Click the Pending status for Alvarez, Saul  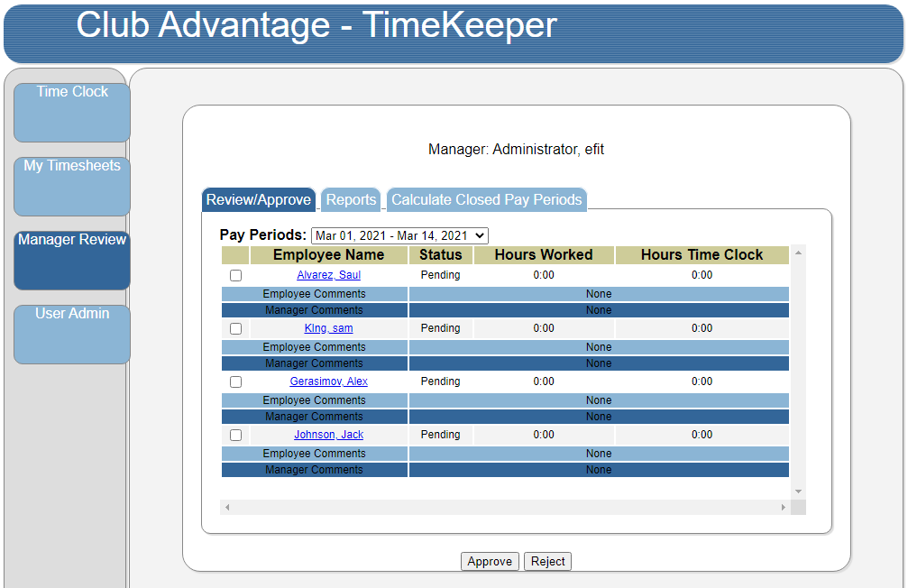tap(441, 275)
